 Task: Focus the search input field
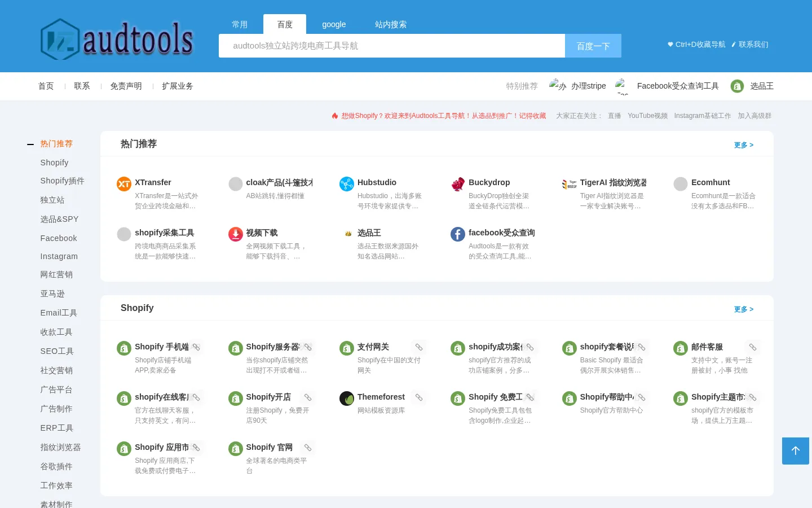[x=392, y=46]
